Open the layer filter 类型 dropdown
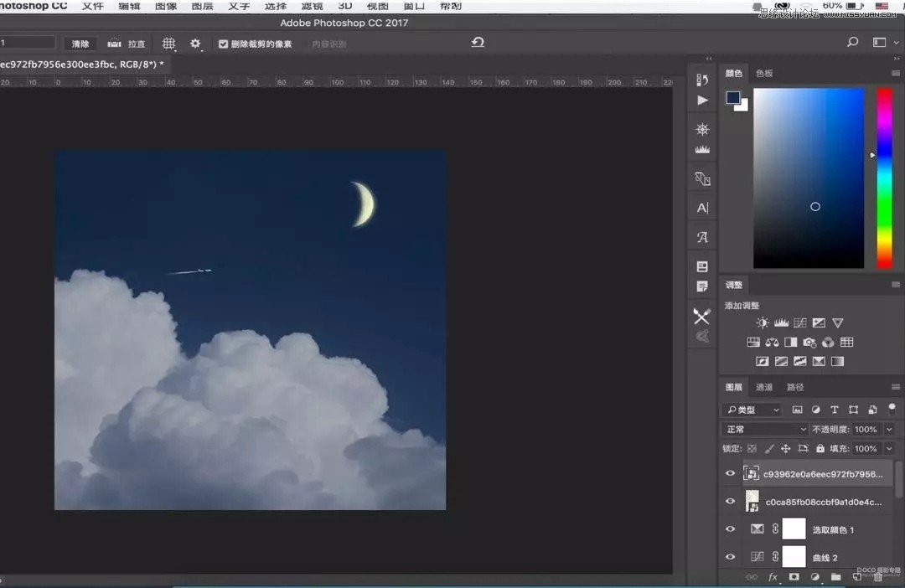 [x=752, y=410]
